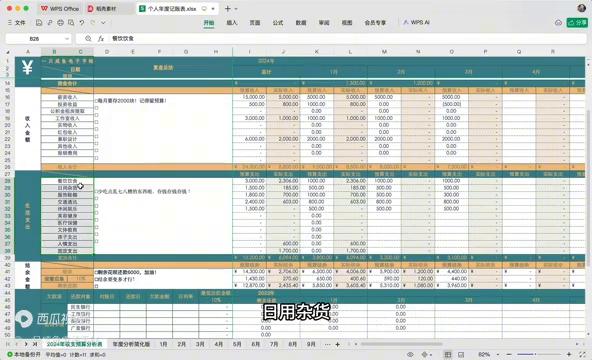Tick the checkbox before 结余要变多才行
592x360 pixels.
[x=96, y=279]
